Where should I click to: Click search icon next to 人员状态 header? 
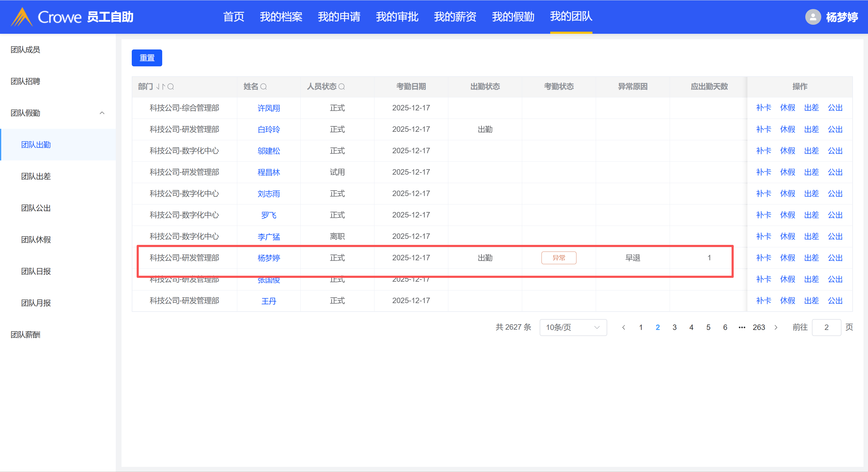click(x=341, y=87)
